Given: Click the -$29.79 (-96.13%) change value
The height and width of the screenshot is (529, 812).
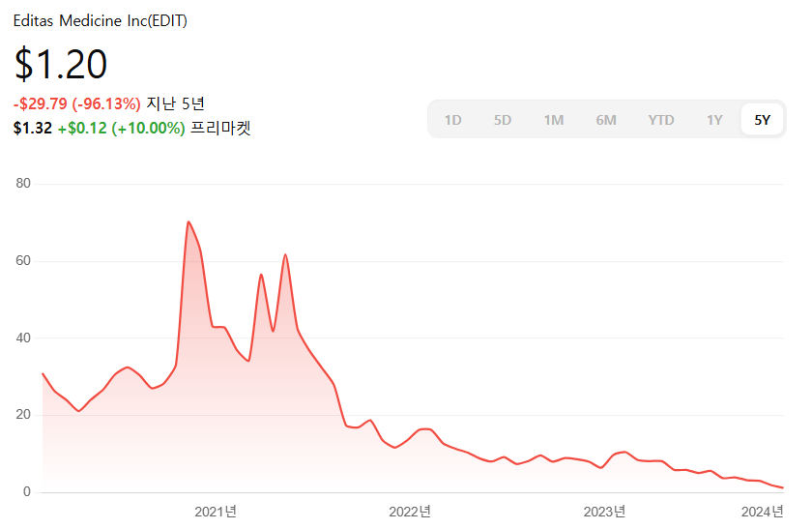Looking at the screenshot, I should click(x=76, y=103).
